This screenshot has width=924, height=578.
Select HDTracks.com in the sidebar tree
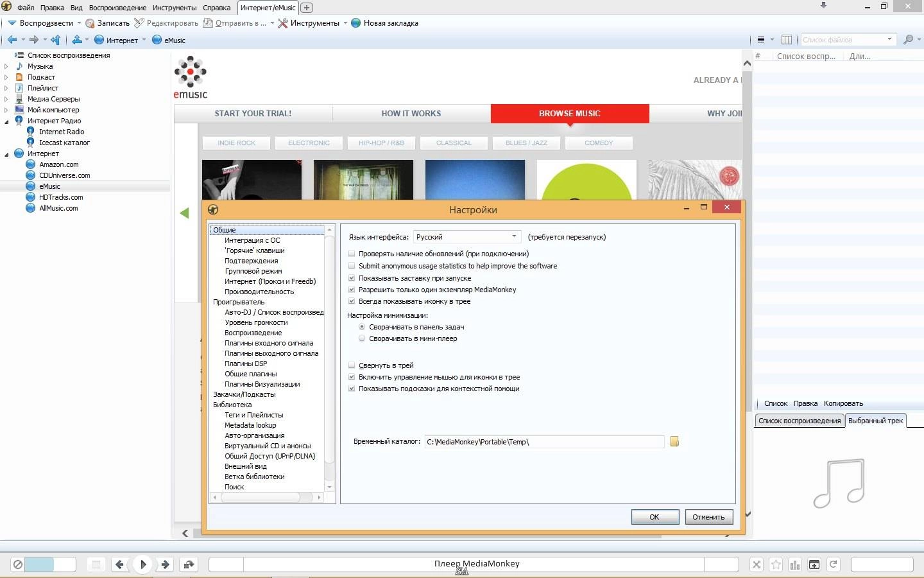[61, 197]
